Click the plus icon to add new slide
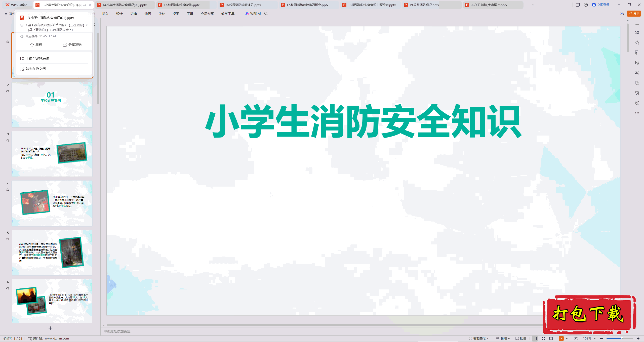Viewport: 644px width, 342px height. tap(50, 328)
